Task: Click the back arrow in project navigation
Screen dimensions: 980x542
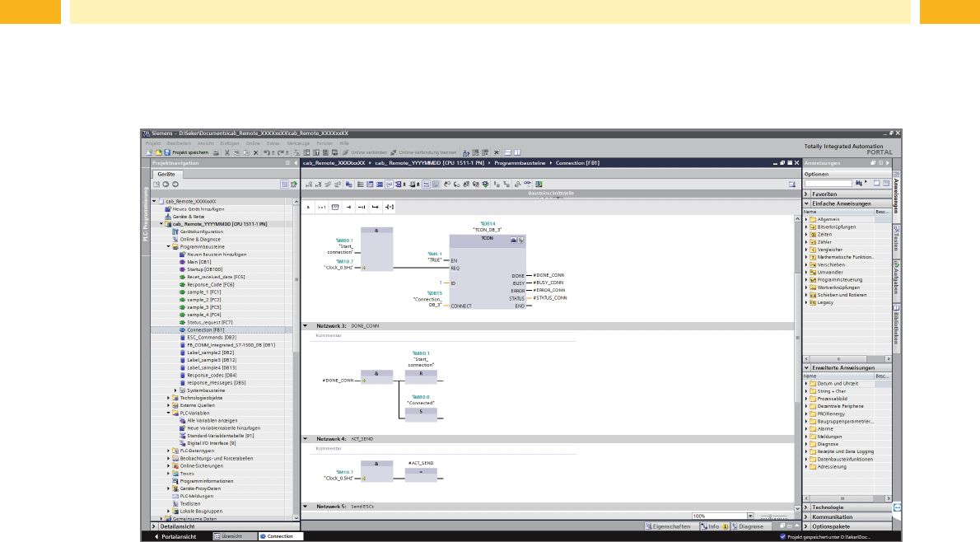Action: 166,185
